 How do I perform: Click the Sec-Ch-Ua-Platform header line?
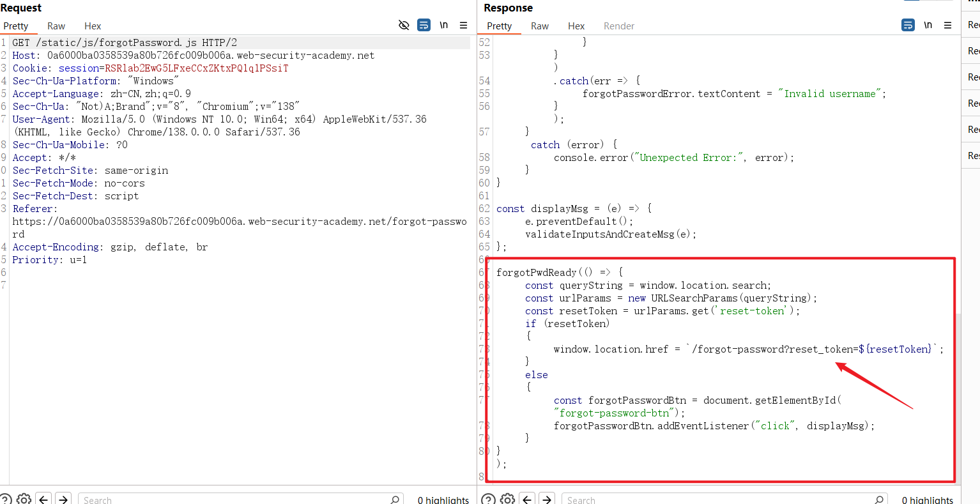click(x=96, y=81)
